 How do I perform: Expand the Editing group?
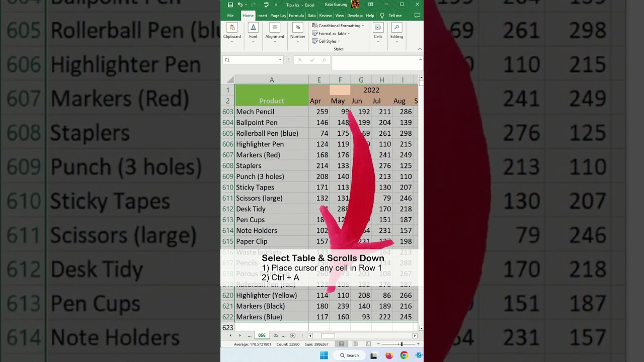tap(396, 33)
